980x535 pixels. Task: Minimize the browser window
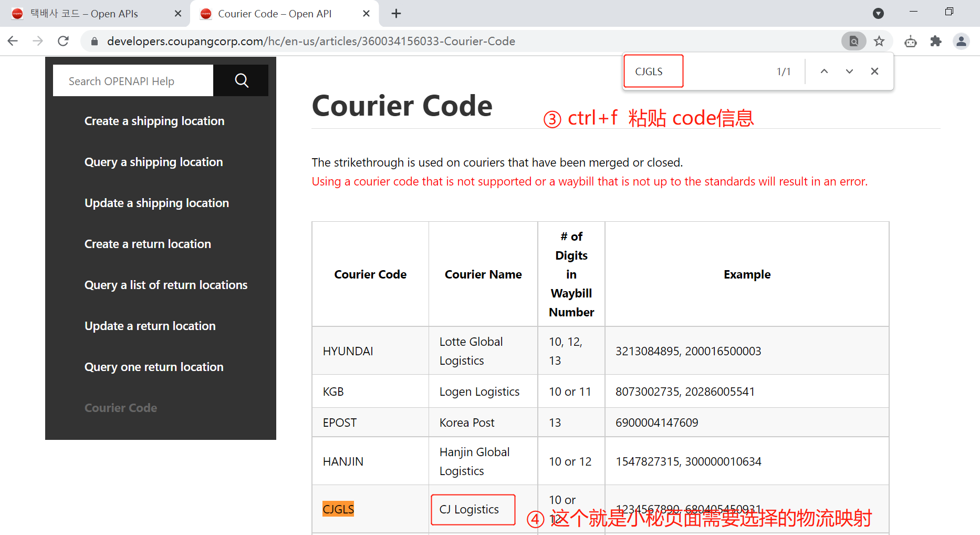pyautogui.click(x=914, y=12)
